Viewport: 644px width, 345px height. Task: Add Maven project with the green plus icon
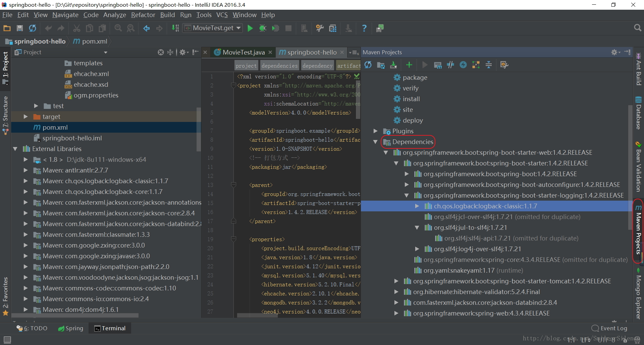point(409,65)
